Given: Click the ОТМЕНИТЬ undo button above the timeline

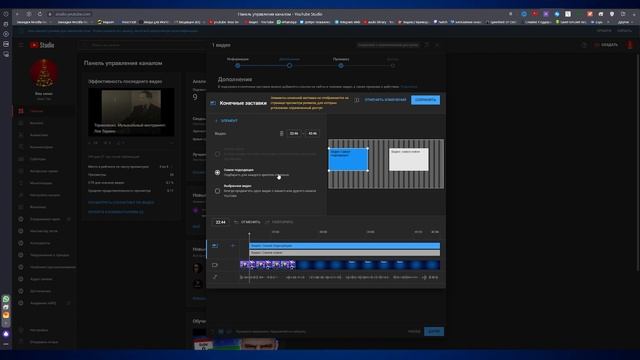Looking at the screenshot, I should 247,222.
